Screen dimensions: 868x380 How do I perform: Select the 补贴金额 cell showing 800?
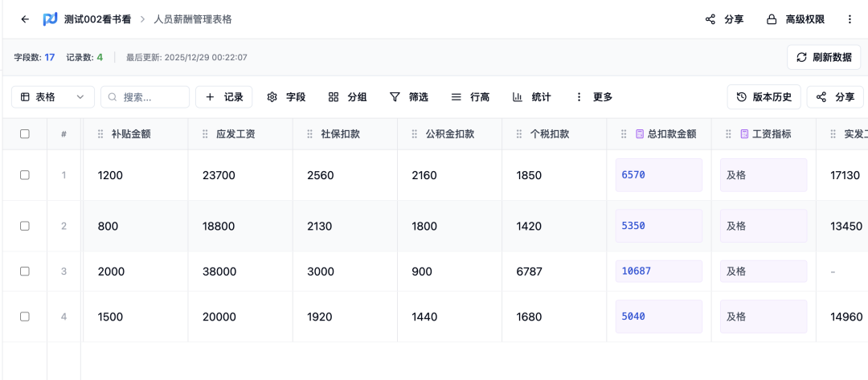point(136,226)
